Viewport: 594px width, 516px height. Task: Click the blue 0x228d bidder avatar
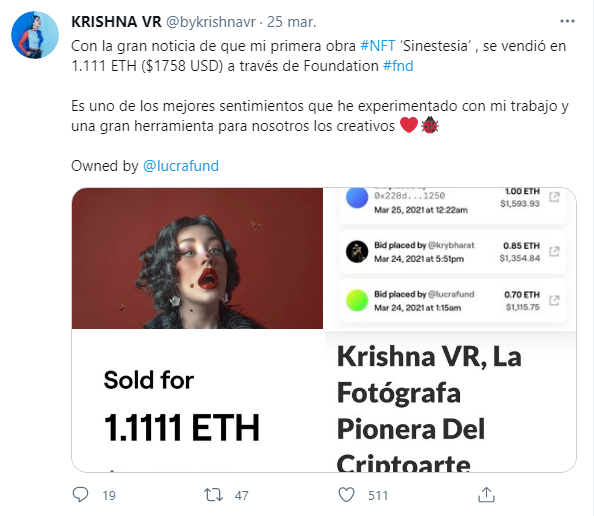pyautogui.click(x=357, y=197)
